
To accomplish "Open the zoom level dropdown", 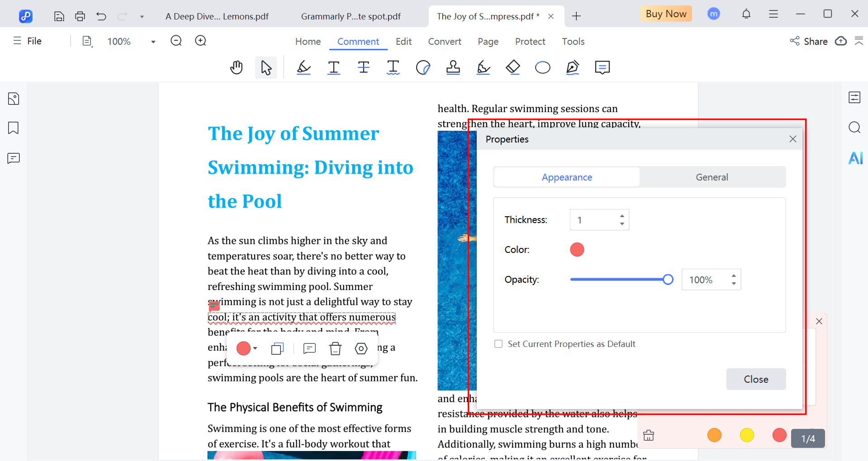I will (x=153, y=42).
